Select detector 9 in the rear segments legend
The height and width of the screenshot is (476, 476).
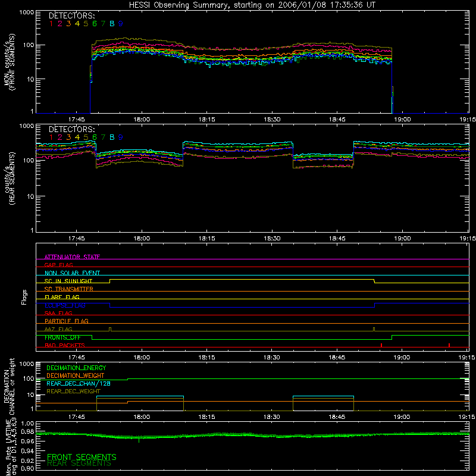click(121, 137)
